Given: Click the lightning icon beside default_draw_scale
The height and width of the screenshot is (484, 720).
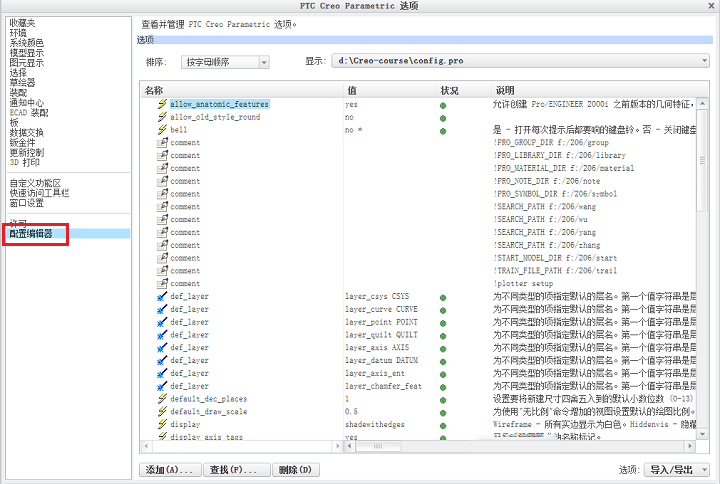Looking at the screenshot, I should coord(162,411).
